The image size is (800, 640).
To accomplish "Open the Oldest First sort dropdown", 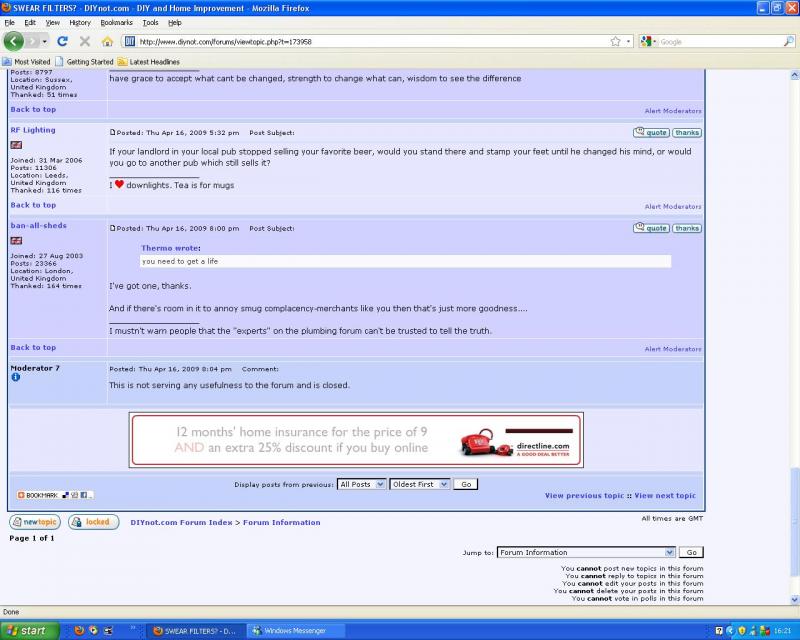I will click(419, 484).
